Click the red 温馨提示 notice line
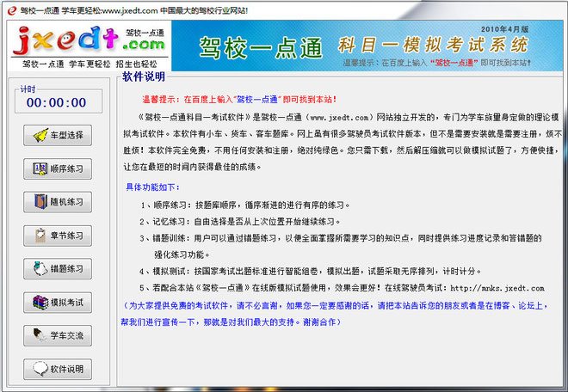This screenshot has height=392, width=568. click(x=239, y=99)
